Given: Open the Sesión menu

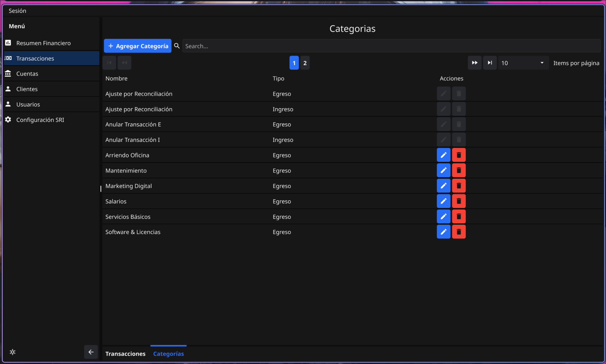Looking at the screenshot, I should 17,11.
